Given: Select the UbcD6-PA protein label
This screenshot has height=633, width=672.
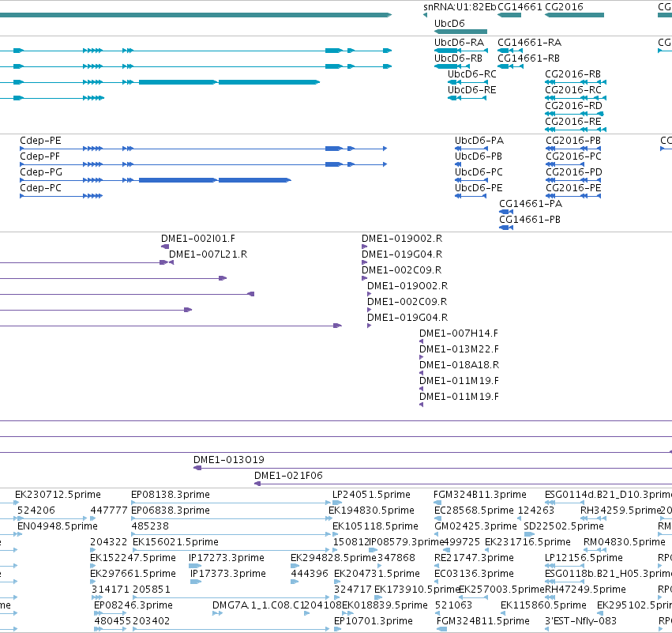Looking at the screenshot, I should click(x=479, y=141).
